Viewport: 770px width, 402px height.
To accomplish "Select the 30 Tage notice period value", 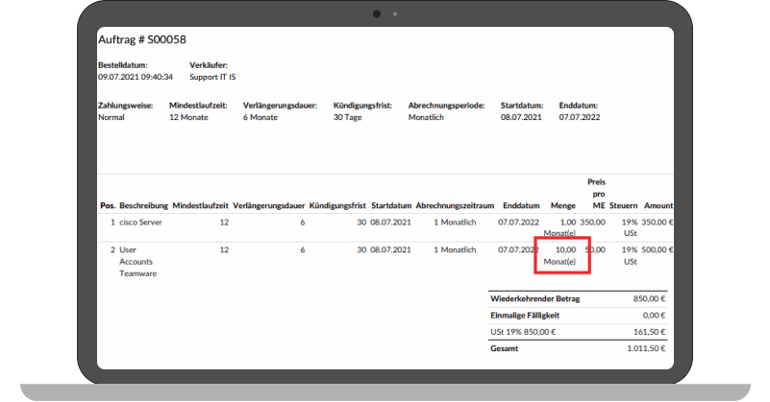I will click(x=346, y=116).
